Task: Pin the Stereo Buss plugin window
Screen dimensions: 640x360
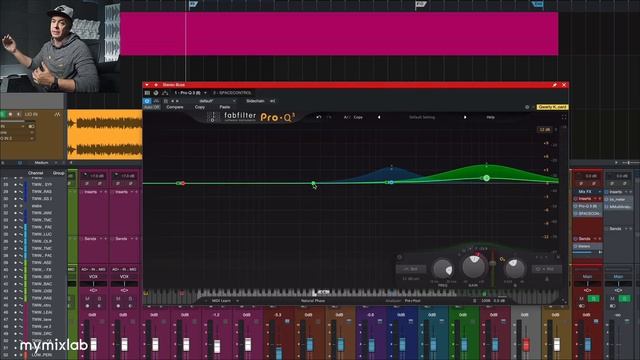Action: (x=554, y=85)
